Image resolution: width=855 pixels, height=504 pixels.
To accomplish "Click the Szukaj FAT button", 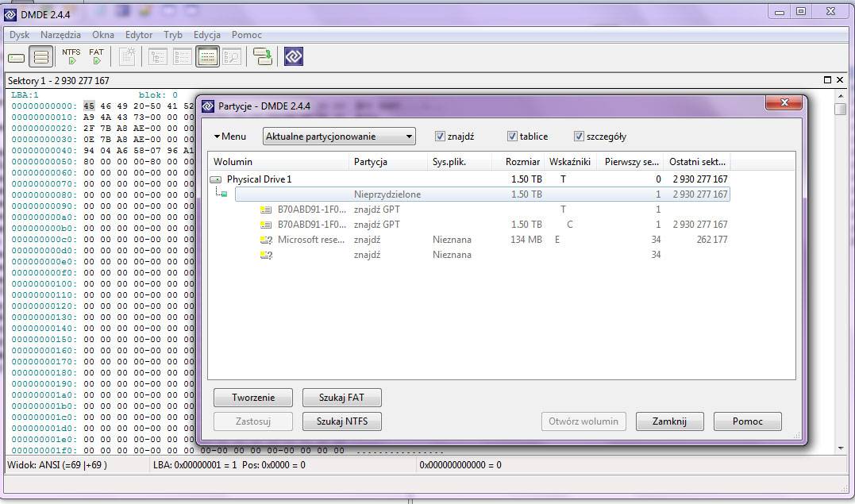I will (x=342, y=398).
